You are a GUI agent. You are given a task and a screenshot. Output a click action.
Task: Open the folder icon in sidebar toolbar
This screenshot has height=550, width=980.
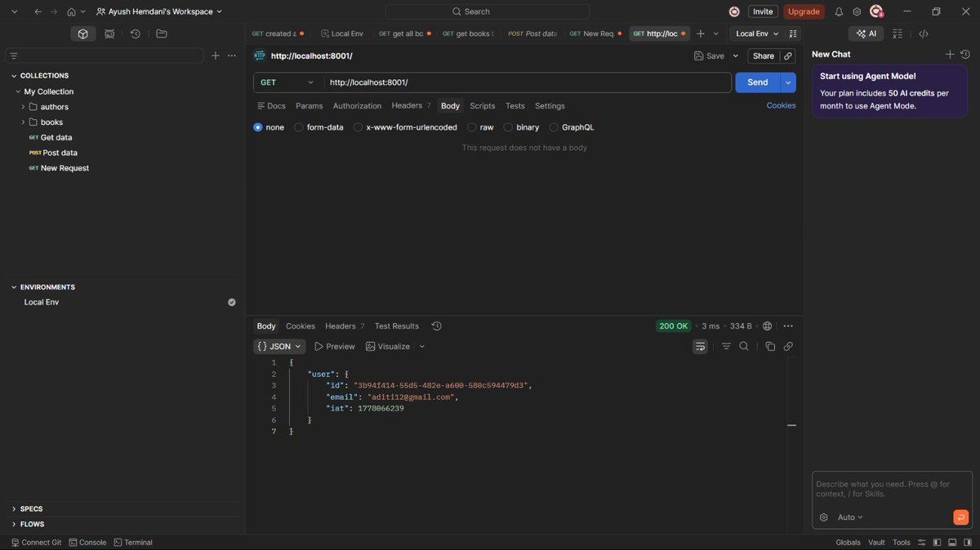(x=162, y=33)
